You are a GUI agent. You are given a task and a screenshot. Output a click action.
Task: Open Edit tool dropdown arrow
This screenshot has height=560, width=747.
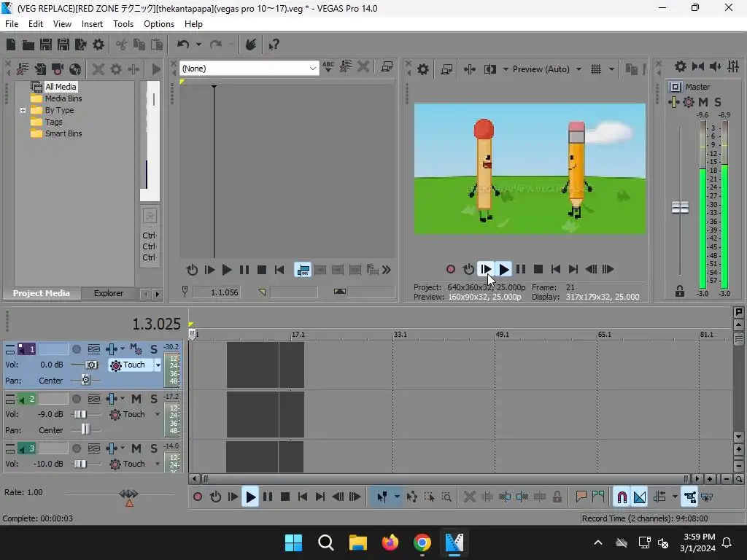pyautogui.click(x=397, y=497)
